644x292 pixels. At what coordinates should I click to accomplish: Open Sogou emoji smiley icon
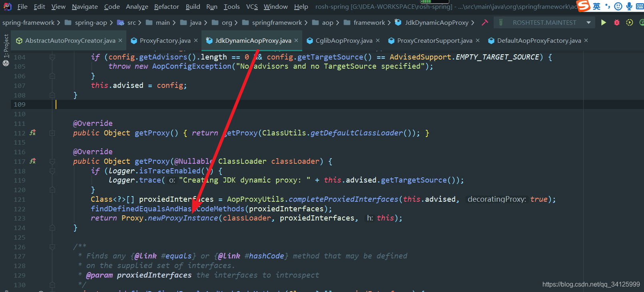point(618,6)
